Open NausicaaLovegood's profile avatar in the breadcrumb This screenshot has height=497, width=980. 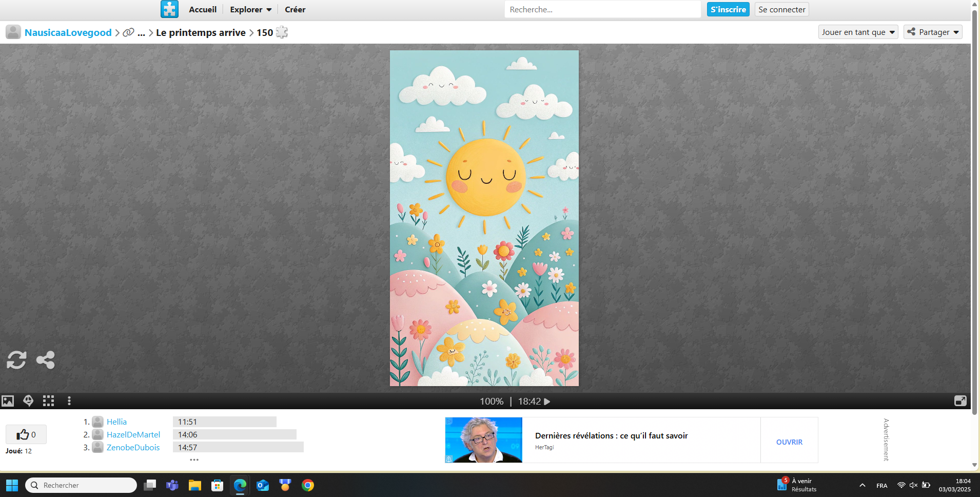(13, 32)
